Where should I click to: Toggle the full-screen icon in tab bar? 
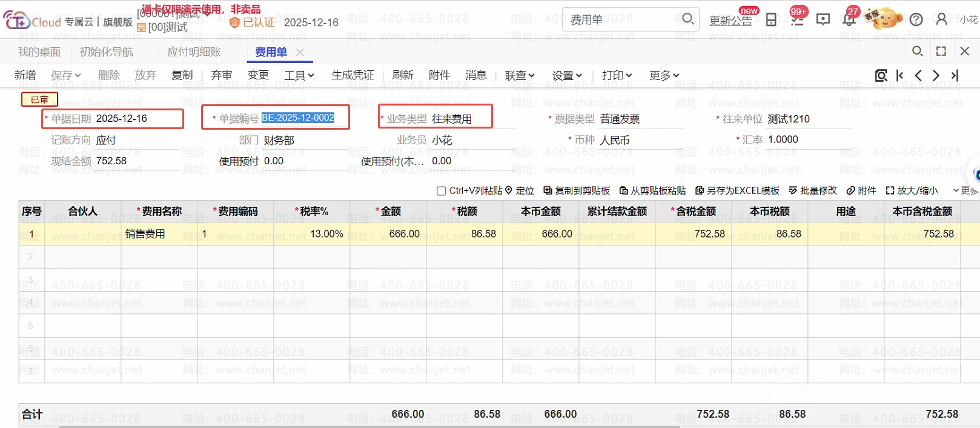click(x=941, y=52)
